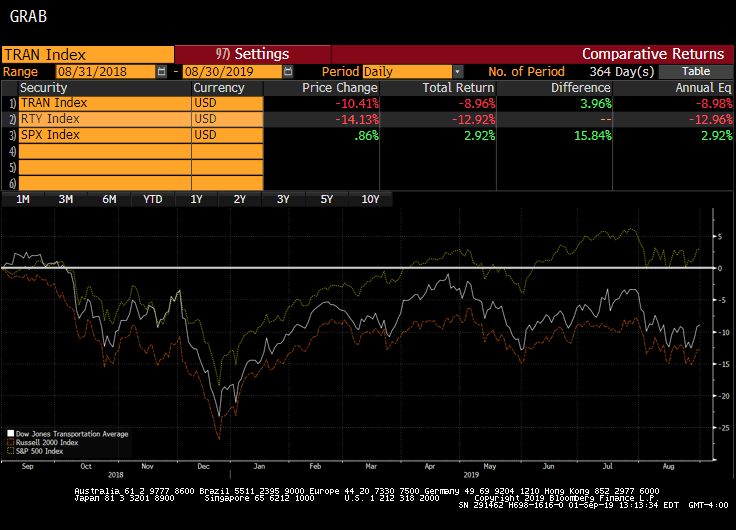Click the 3.96% difference value
Image resolution: width=736 pixels, height=530 pixels.
tap(596, 104)
